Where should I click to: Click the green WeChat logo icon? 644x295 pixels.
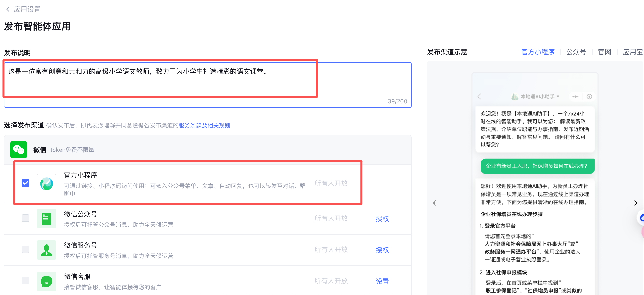click(x=18, y=150)
